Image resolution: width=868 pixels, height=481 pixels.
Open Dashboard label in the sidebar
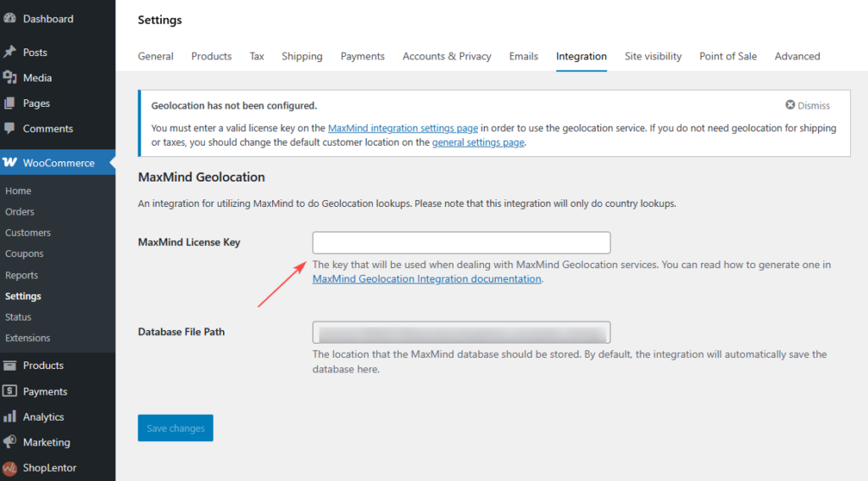pyautogui.click(x=48, y=19)
